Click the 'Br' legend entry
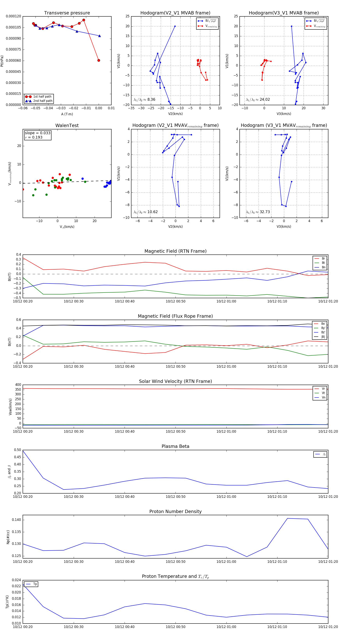 [x=320, y=259]
